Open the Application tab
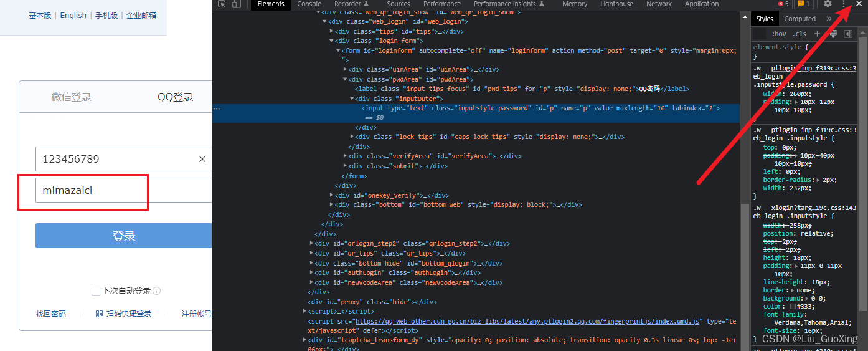This screenshot has width=868, height=351. click(x=702, y=4)
